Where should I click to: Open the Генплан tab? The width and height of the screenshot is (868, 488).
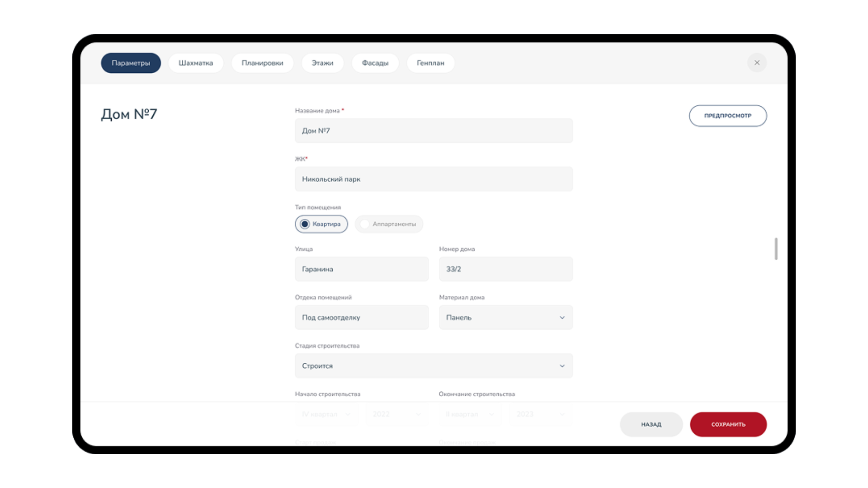tap(430, 63)
